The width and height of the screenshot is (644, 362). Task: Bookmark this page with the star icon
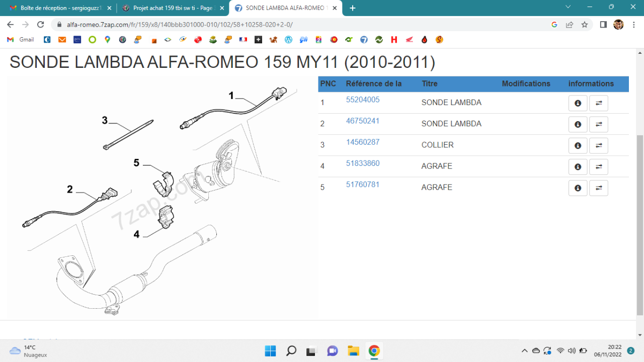584,25
